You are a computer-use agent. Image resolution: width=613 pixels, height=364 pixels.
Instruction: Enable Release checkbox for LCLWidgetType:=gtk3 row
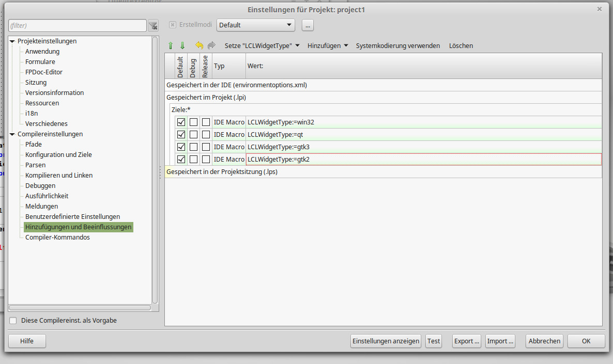(x=206, y=147)
